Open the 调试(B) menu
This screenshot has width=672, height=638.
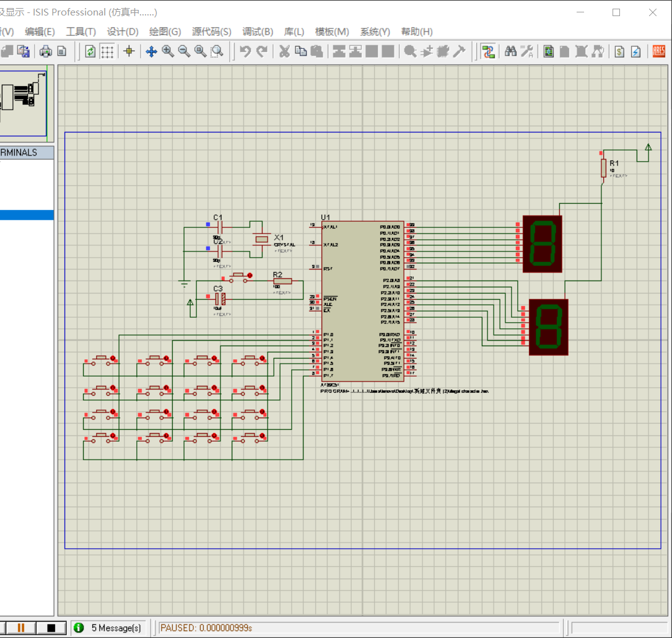coord(258,32)
